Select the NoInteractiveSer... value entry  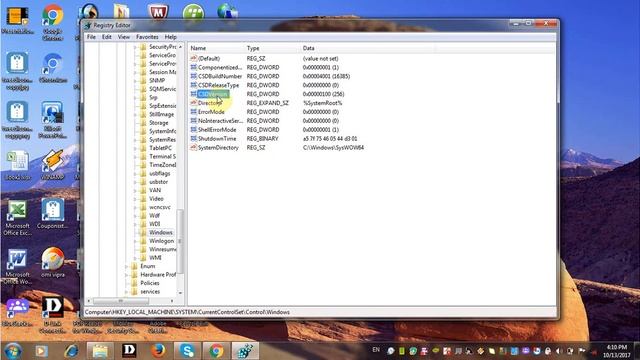pos(220,121)
